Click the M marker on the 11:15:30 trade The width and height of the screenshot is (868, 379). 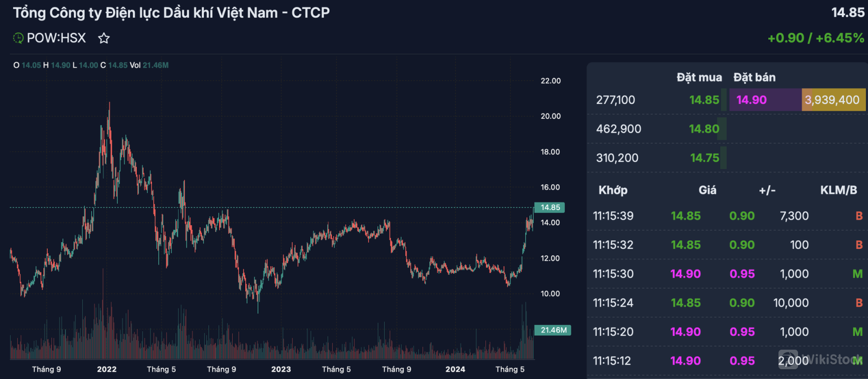pyautogui.click(x=857, y=274)
